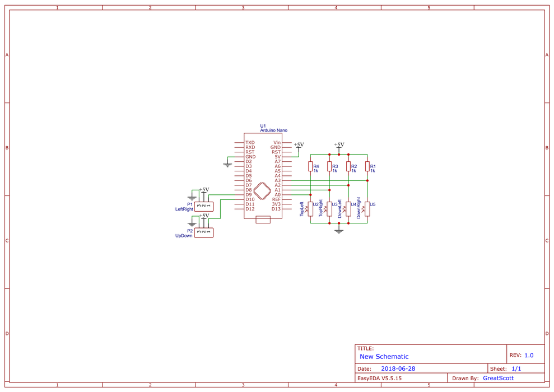Click the A7 pin label
Image resolution: width=554 pixels, height=392 pixels.
click(x=278, y=161)
